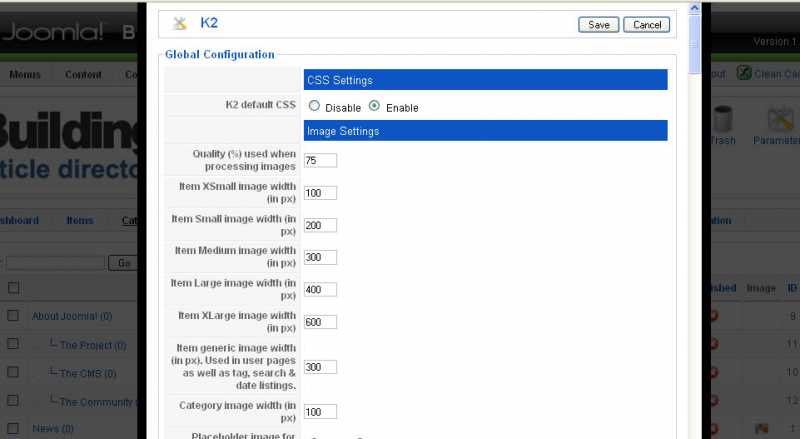The image size is (800, 439).
Task: Click the Joomla! logo in background header
Action: point(52,33)
